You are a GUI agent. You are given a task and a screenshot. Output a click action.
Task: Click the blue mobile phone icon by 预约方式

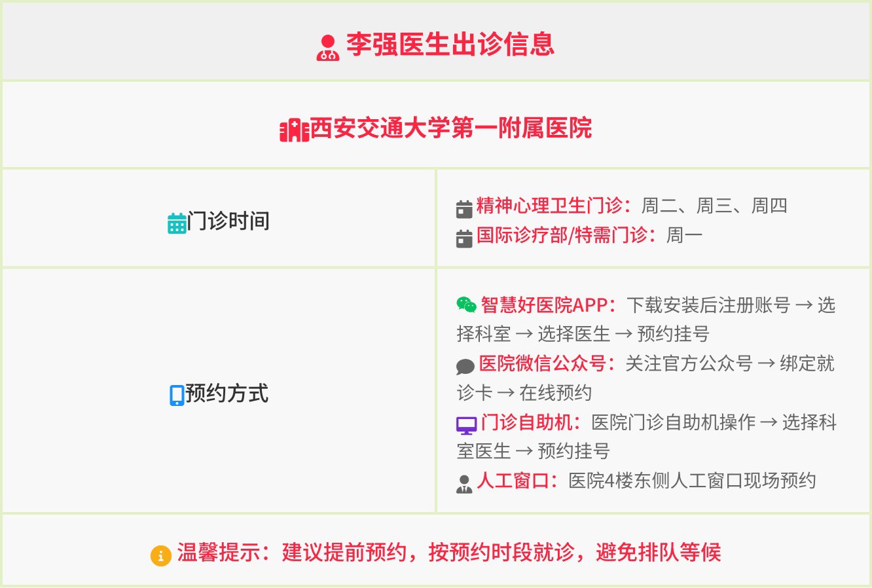(177, 395)
